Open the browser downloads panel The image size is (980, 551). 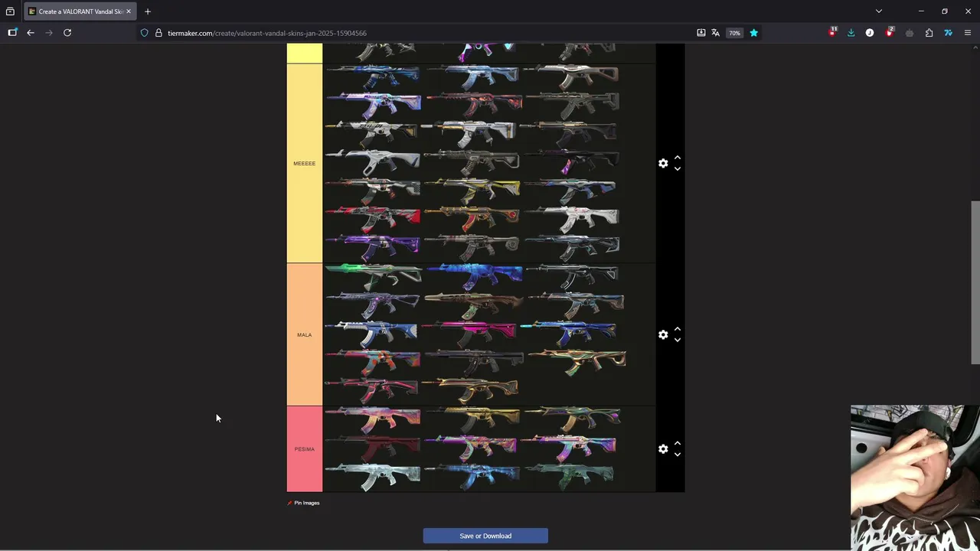point(851,33)
